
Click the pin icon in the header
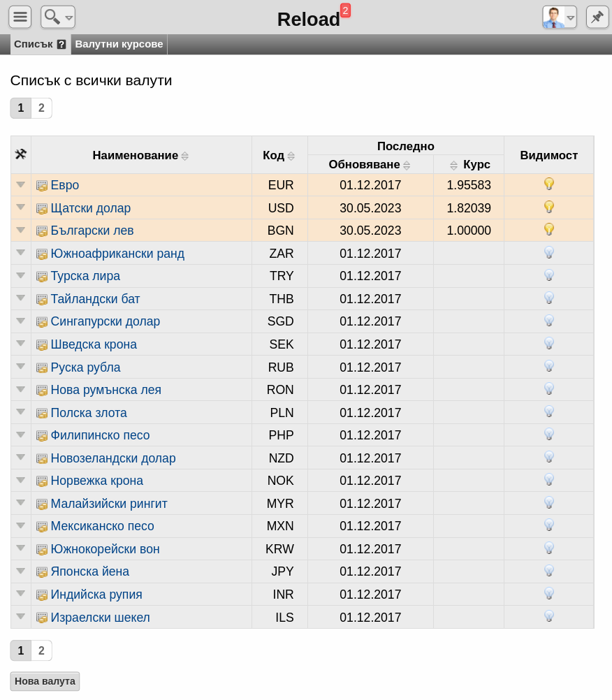pos(597,17)
